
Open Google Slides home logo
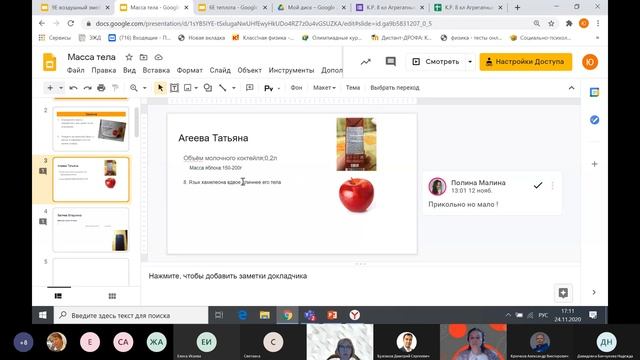coord(49,62)
